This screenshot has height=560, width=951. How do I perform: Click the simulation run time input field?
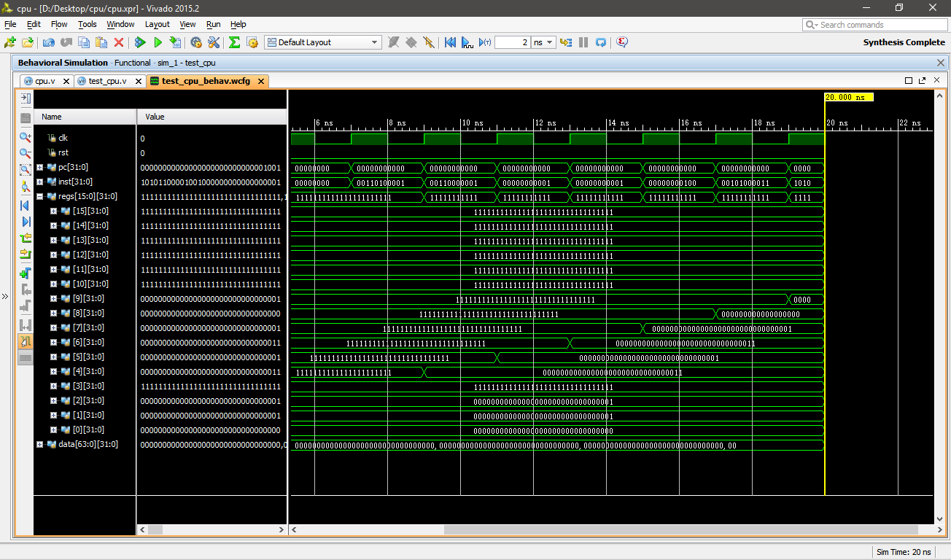click(x=513, y=42)
